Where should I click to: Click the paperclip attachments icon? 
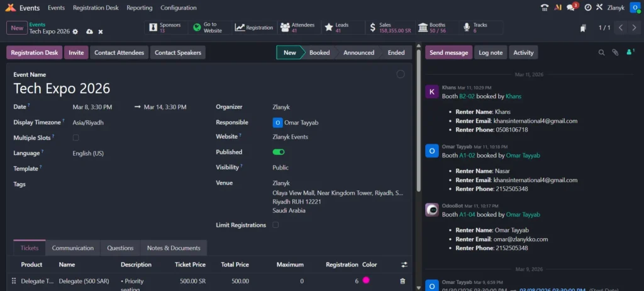(x=615, y=53)
